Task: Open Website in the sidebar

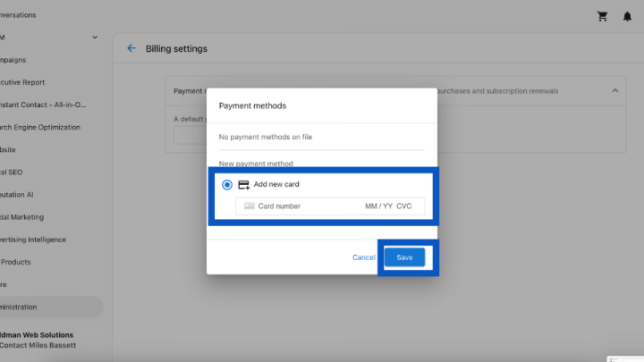Action: click(8, 150)
